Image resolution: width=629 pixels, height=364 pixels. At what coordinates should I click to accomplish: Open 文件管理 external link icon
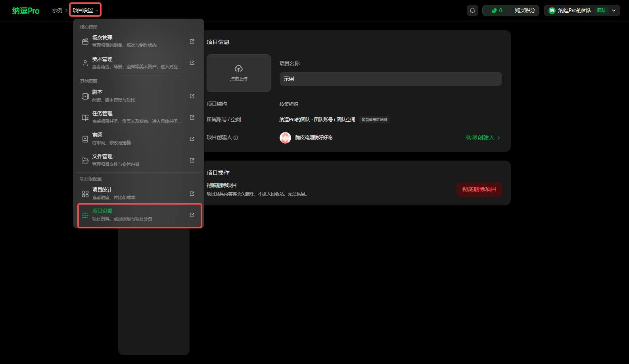pos(192,160)
